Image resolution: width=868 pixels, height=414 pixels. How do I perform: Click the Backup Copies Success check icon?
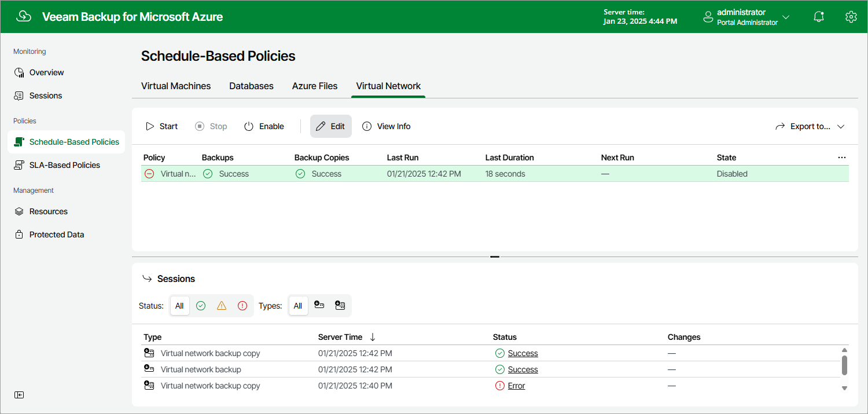pos(300,174)
